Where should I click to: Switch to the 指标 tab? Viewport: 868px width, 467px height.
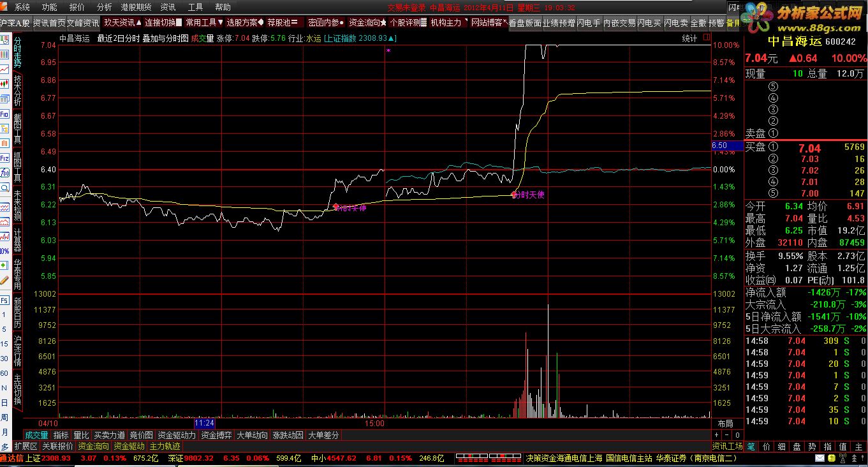[61, 435]
